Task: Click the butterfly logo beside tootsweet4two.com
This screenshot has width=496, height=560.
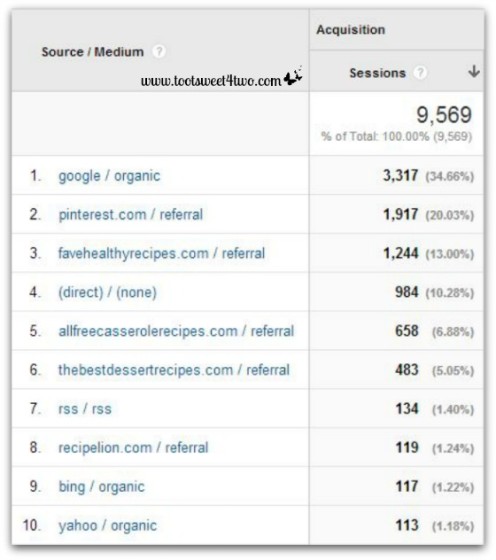Action: coord(293,76)
